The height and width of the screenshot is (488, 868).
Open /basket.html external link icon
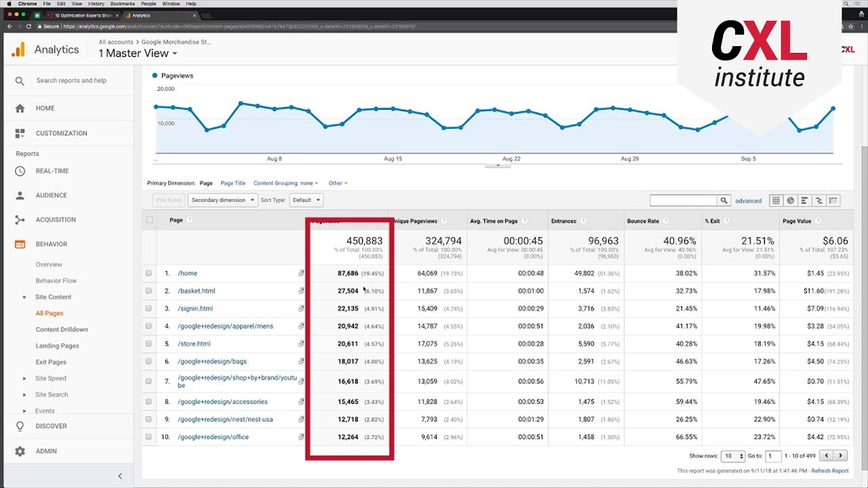[301, 291]
